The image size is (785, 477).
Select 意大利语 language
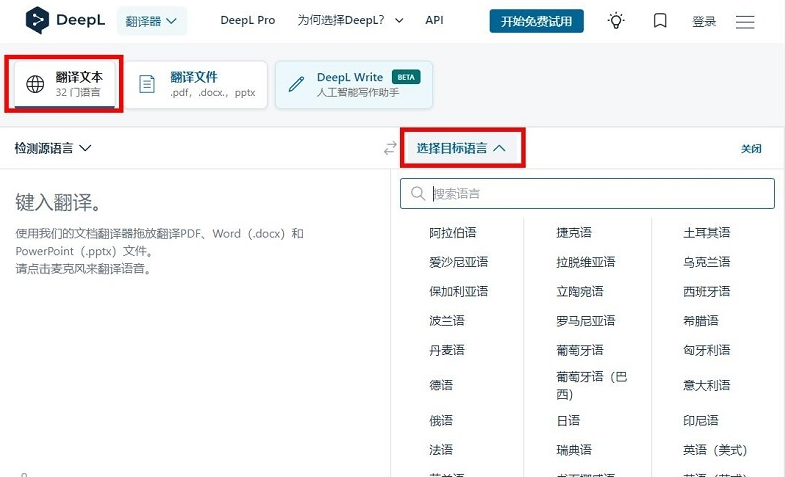point(706,385)
